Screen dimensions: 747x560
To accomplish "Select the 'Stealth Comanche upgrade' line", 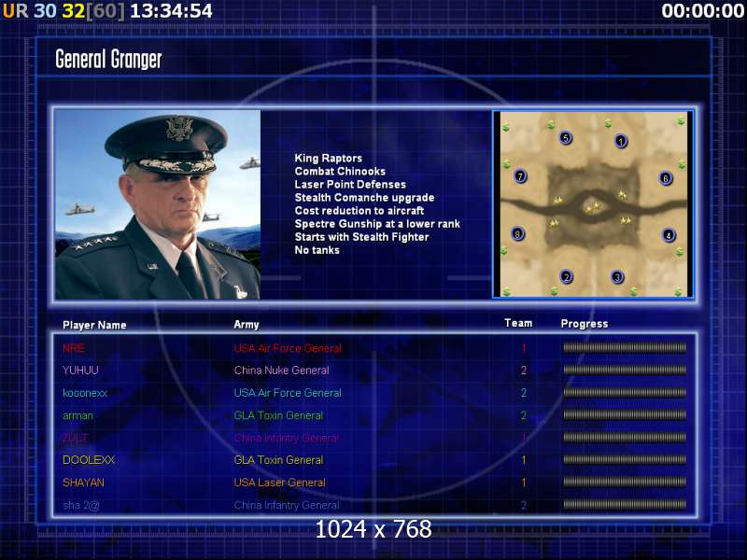I will point(364,197).
